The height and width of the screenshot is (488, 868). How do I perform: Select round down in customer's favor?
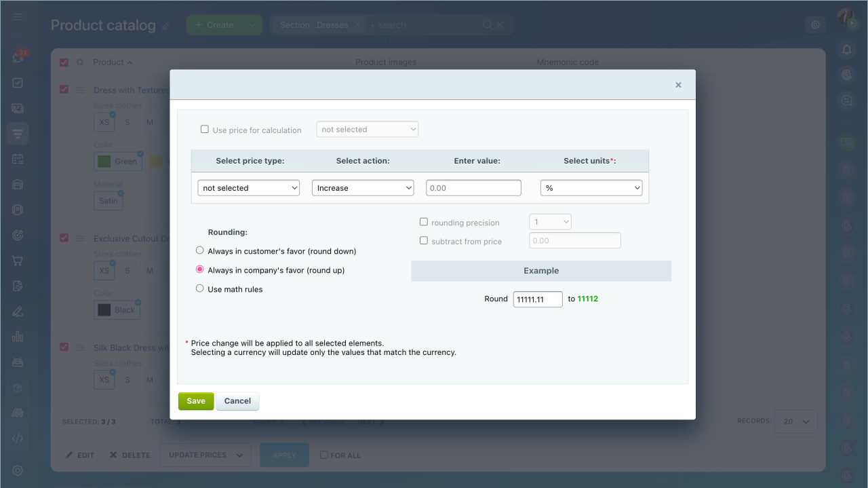(x=200, y=250)
